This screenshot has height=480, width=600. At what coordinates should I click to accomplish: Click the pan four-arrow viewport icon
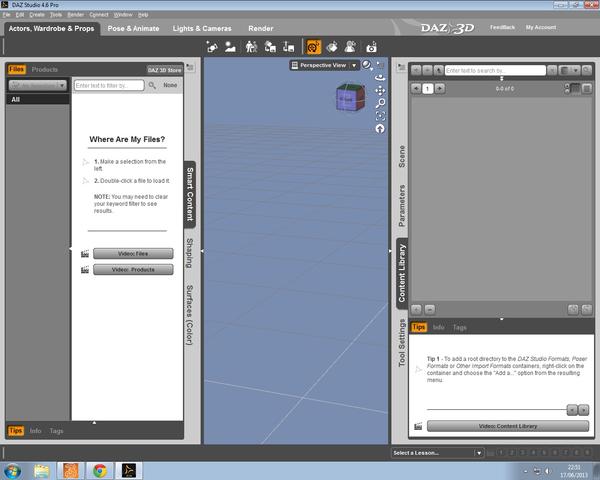point(380,91)
